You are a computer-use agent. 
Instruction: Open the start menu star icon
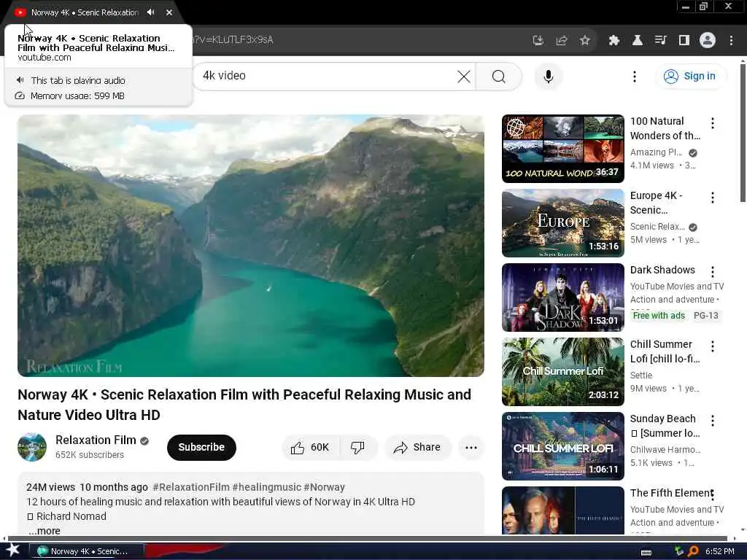coord(12,551)
